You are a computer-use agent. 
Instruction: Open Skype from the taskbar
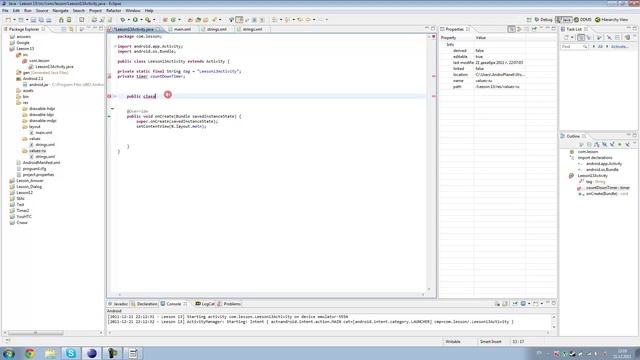point(71,353)
